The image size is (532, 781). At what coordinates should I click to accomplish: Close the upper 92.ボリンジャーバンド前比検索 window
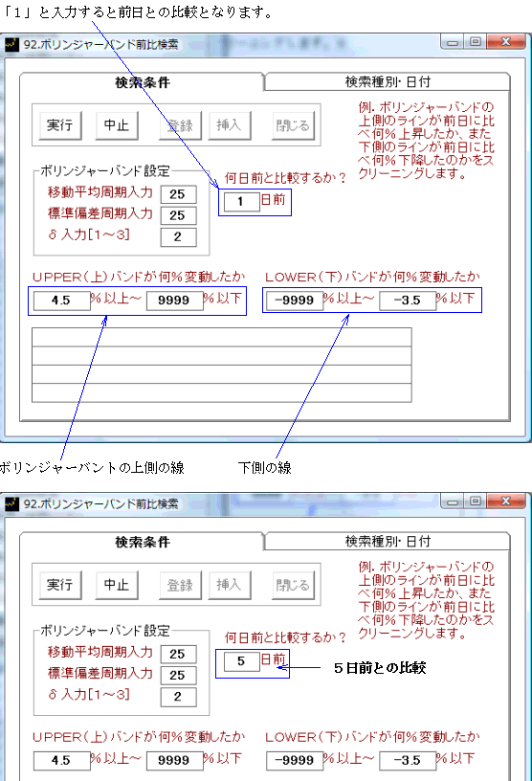pyautogui.click(x=505, y=42)
